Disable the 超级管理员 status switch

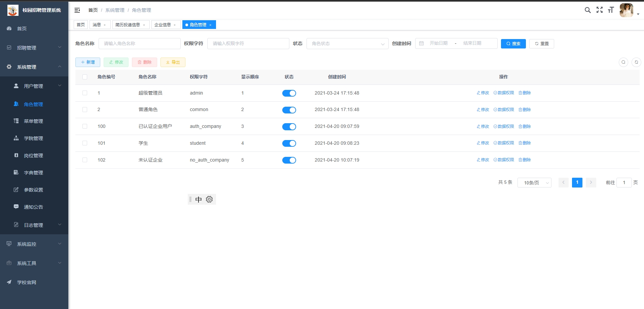289,93
